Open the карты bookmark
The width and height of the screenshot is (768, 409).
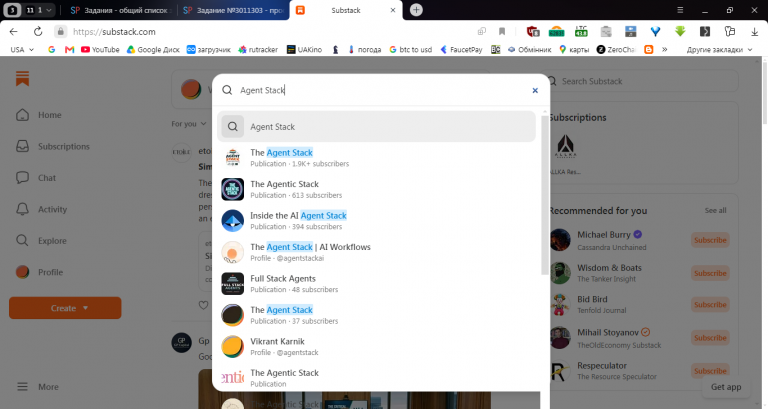click(574, 49)
